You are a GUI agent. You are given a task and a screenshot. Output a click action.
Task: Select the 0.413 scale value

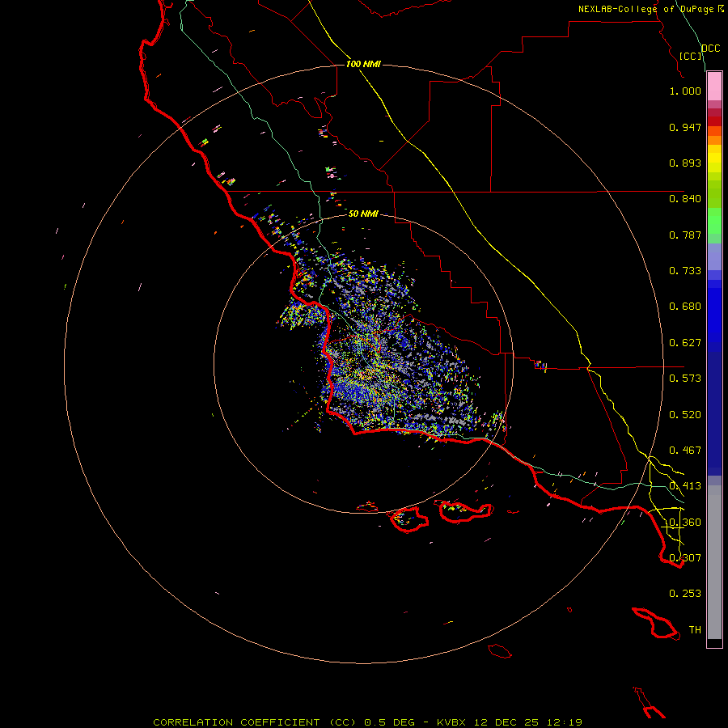tap(685, 486)
